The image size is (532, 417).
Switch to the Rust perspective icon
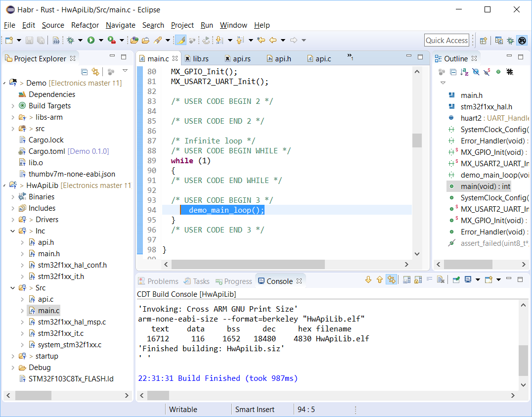click(522, 41)
